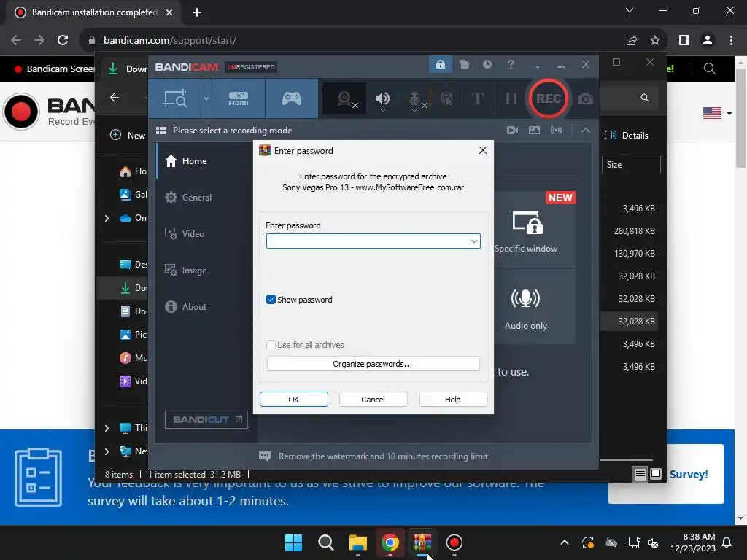Expand Network tree chevron
Screen dimensions: 747x560
[x=107, y=451]
